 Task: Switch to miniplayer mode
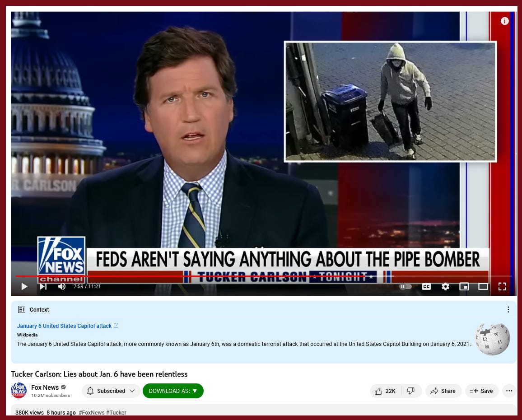tap(464, 286)
